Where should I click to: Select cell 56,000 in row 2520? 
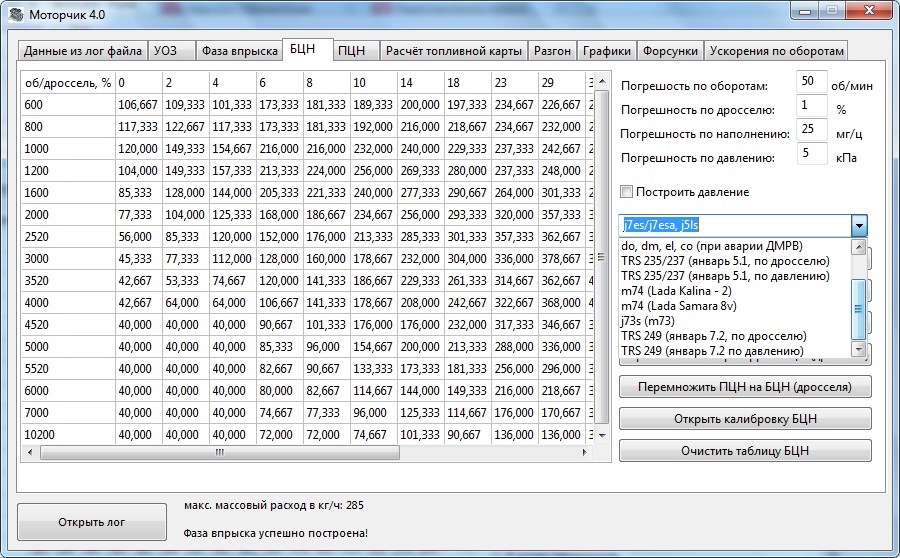click(x=138, y=237)
